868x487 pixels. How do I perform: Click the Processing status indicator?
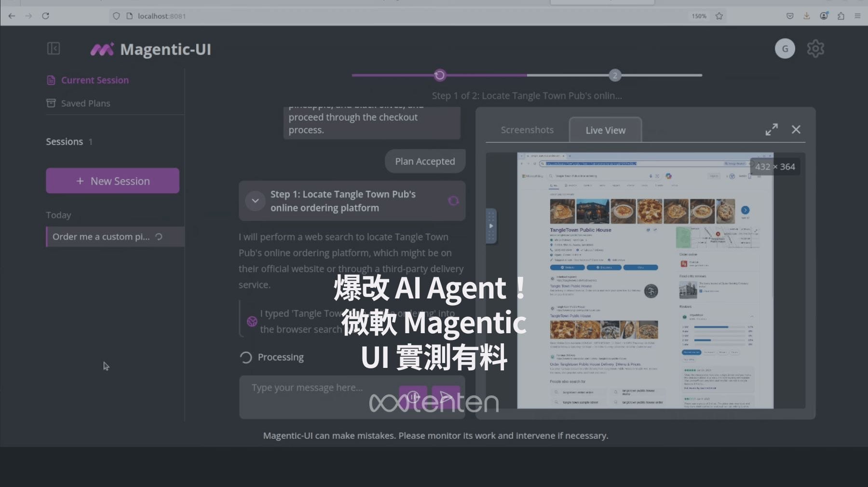[x=272, y=357]
